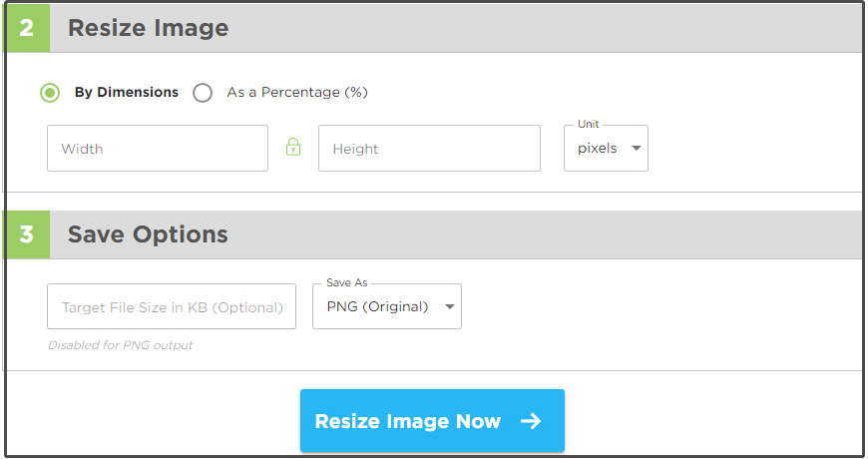Viewport: 868px width, 459px height.
Task: Select the By Dimensions radio button
Action: coord(50,93)
